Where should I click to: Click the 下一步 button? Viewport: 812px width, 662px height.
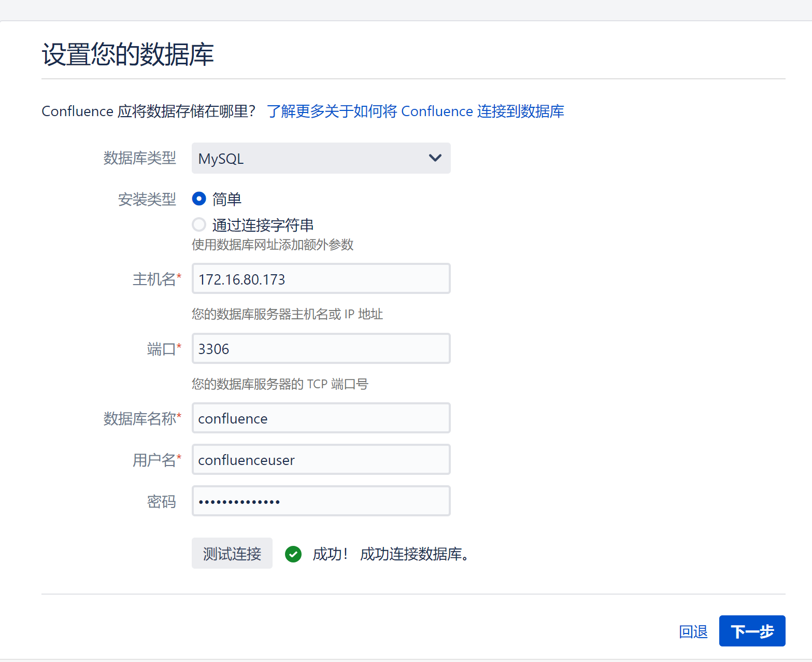[752, 631]
